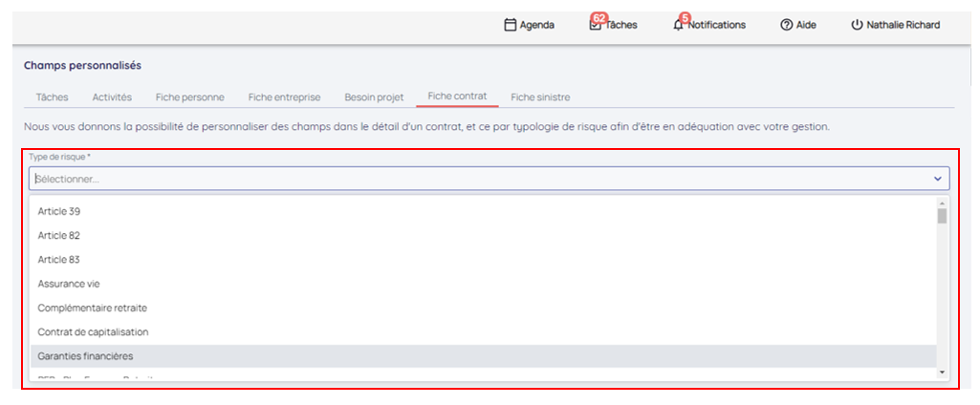Click the Sélectionner input field
This screenshot has width=980, height=405.
pos(478,179)
